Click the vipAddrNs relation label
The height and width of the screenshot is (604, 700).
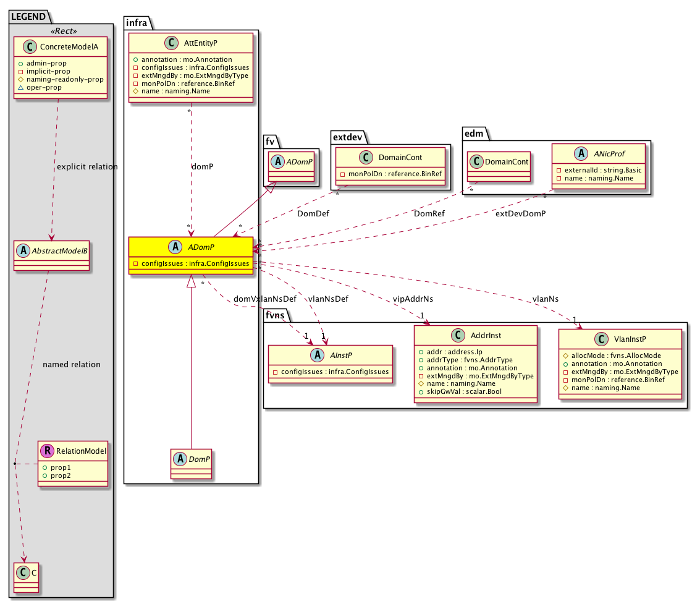pos(413,299)
